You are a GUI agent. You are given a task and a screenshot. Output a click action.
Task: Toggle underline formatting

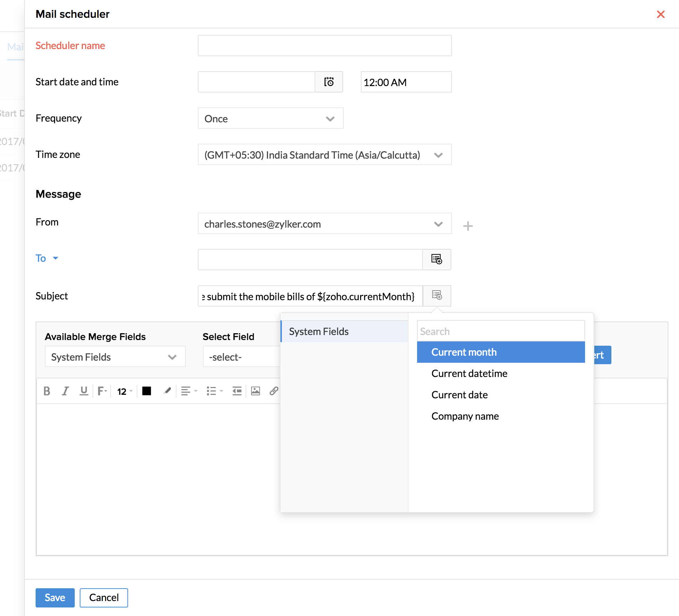(x=84, y=391)
